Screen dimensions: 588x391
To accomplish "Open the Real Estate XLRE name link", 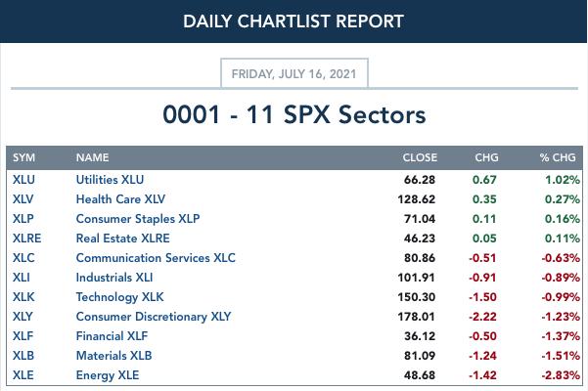I will 122,239.
